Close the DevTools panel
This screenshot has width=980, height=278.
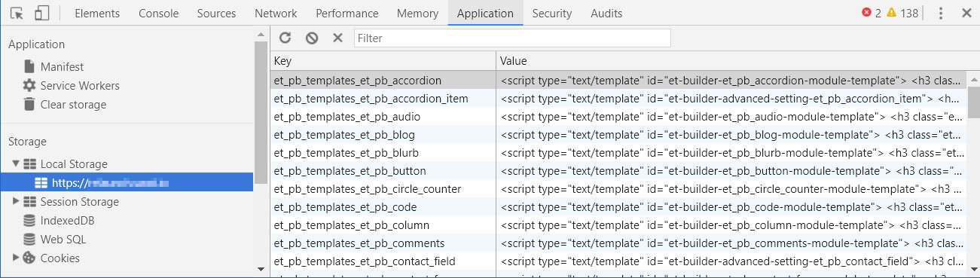[966, 13]
